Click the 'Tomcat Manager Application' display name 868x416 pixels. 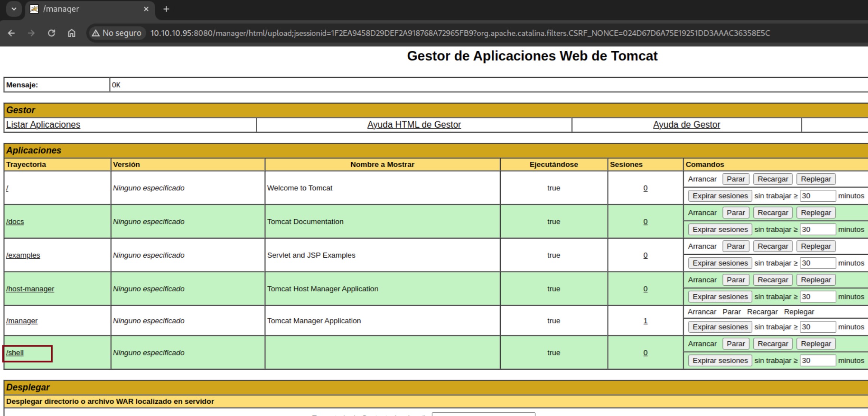[314, 321]
